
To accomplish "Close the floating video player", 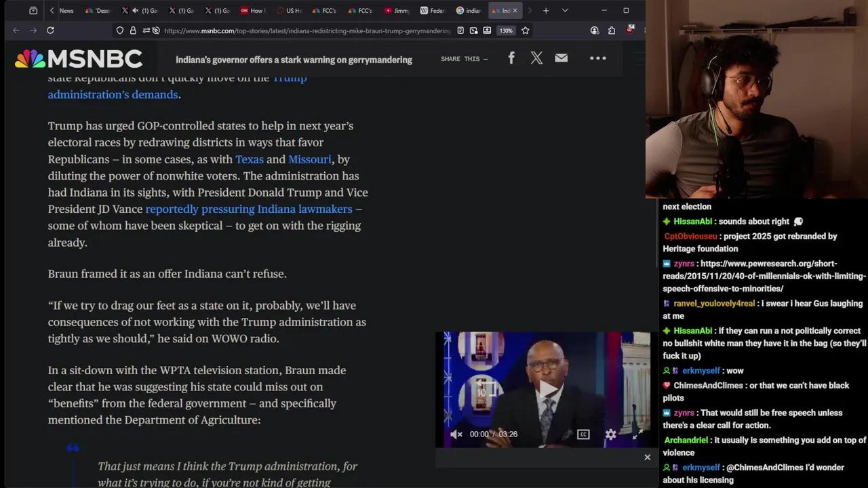I will pos(647,457).
